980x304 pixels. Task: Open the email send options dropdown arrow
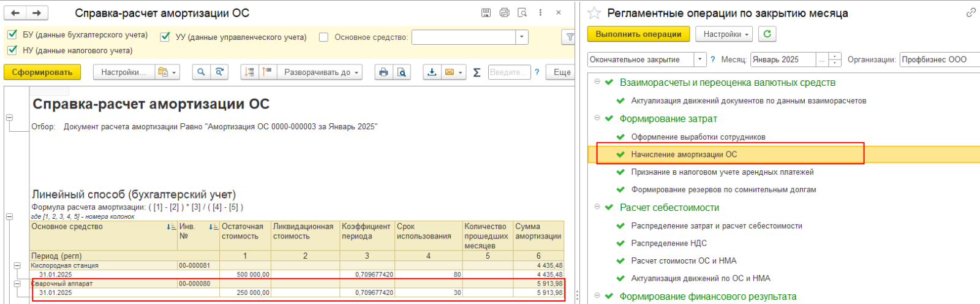click(461, 72)
